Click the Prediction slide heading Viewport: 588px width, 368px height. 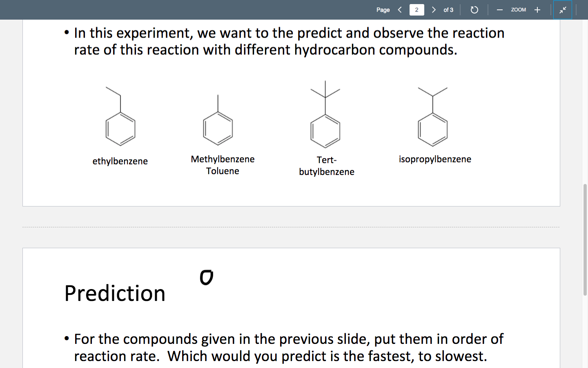tap(115, 293)
